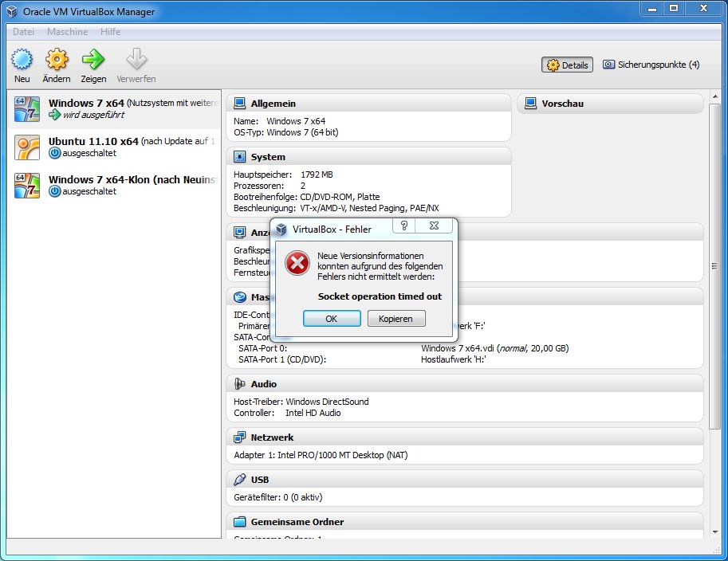
Task: Click the 'Socket operation timed out' text
Action: coord(380,296)
